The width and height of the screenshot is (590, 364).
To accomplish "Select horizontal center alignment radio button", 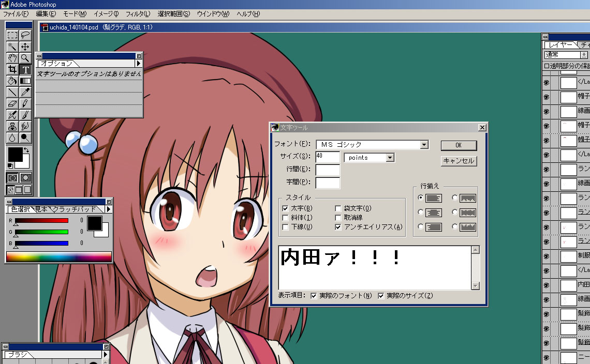I will click(421, 212).
